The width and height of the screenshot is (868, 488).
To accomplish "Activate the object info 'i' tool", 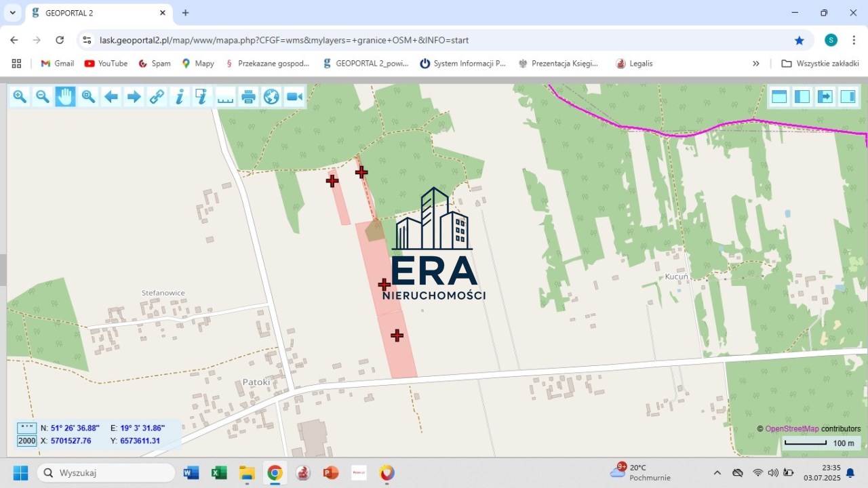I will click(180, 97).
